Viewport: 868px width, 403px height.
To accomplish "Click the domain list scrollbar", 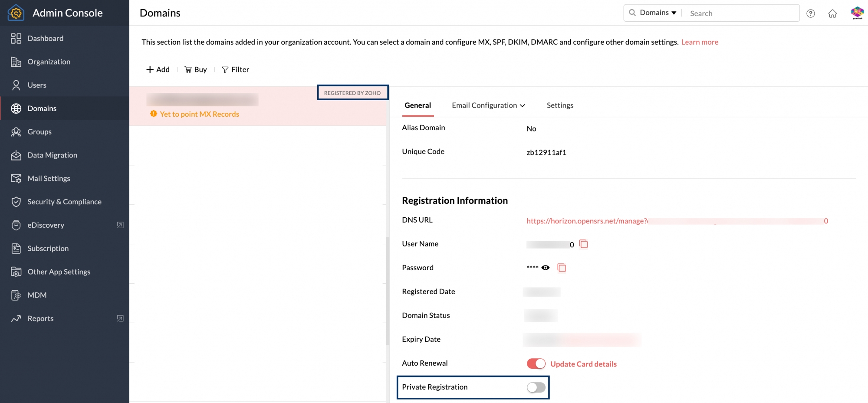I will [x=388, y=291].
